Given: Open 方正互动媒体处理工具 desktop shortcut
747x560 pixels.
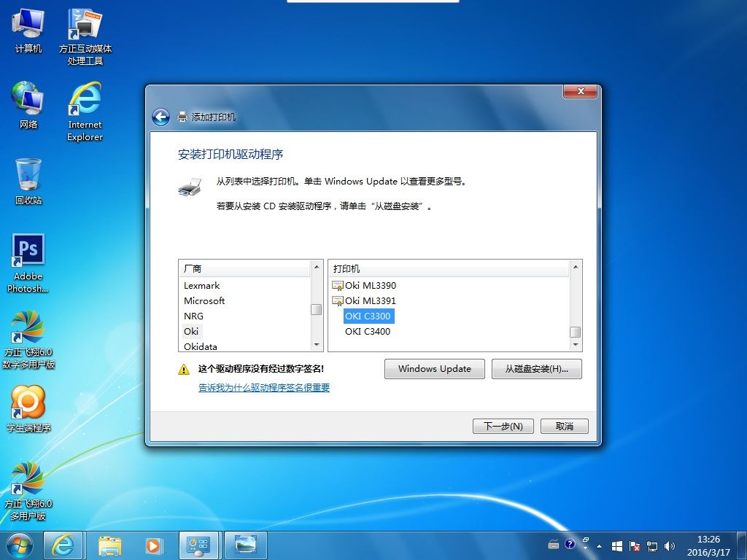Looking at the screenshot, I should point(85,36).
